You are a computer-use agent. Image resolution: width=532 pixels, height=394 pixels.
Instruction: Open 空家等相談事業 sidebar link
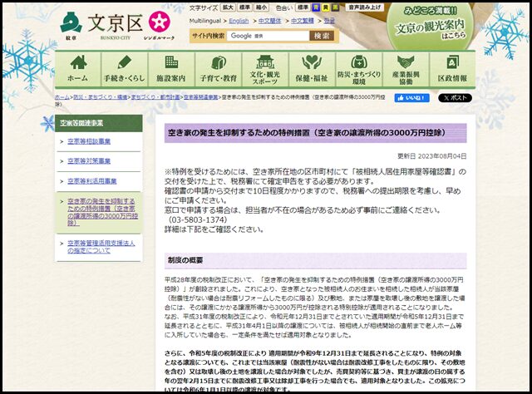click(x=89, y=141)
